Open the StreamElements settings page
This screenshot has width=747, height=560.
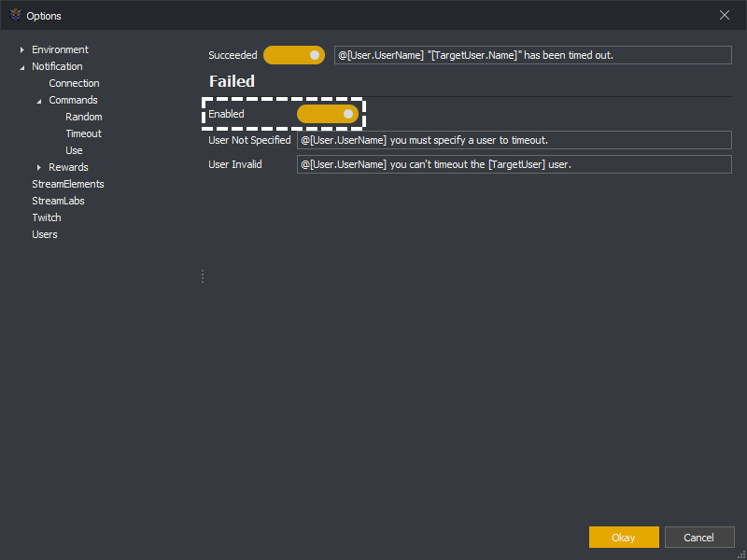pyautogui.click(x=67, y=184)
